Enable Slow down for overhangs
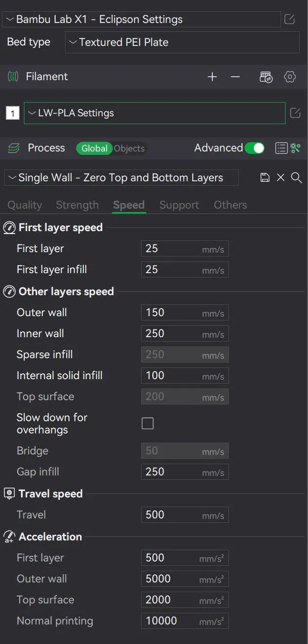The height and width of the screenshot is (644, 308). pyautogui.click(x=147, y=423)
